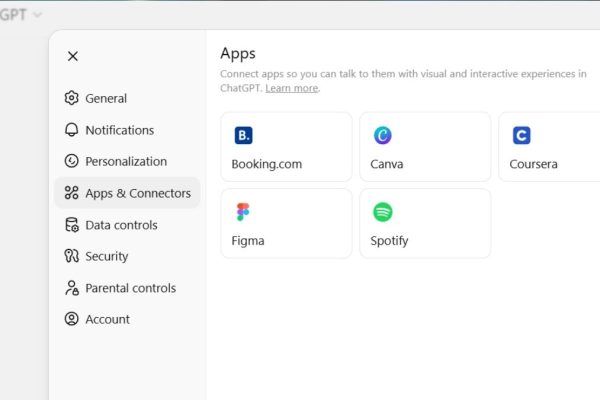Click the Security icon in the sidebar
The height and width of the screenshot is (400, 600).
71,256
